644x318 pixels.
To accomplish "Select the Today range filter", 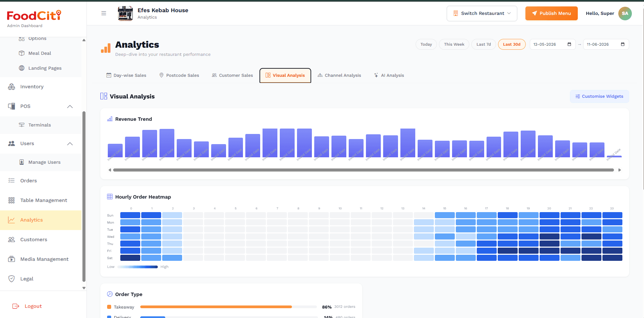I will click(426, 44).
